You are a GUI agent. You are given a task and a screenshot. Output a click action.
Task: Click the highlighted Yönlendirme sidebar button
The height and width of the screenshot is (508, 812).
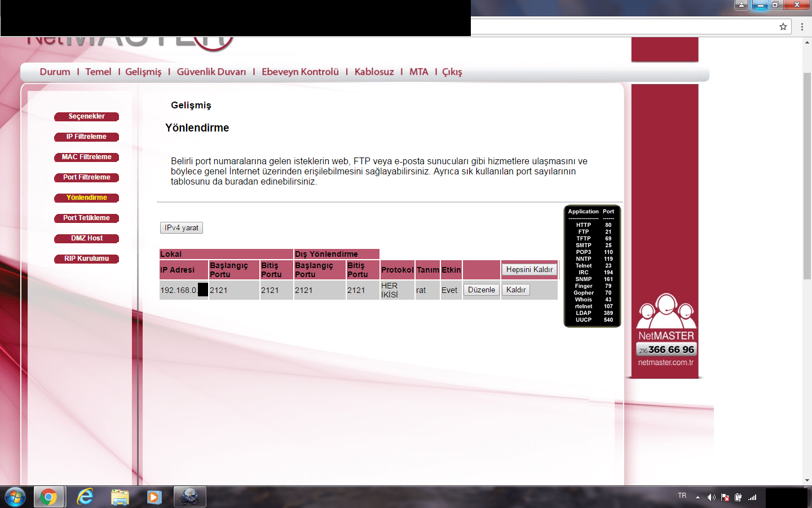[87, 198]
